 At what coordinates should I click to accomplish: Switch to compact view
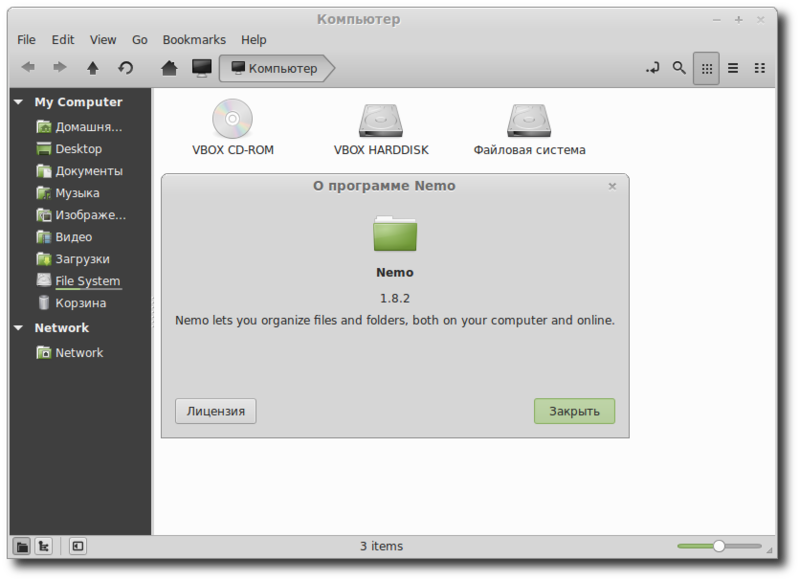pos(759,68)
